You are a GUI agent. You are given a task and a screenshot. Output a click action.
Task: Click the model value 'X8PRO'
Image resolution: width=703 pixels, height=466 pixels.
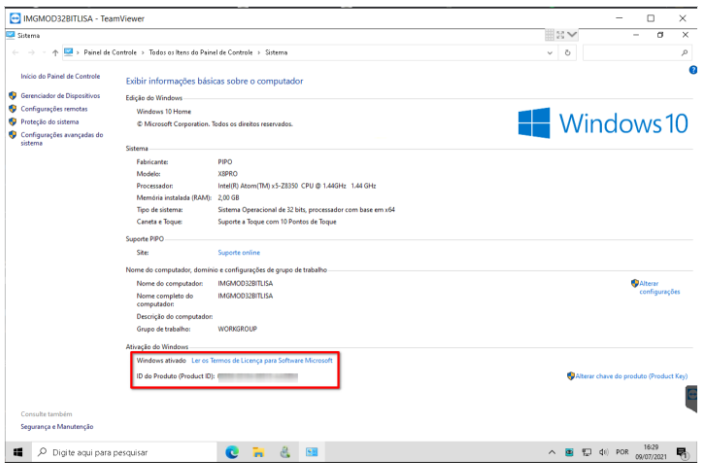point(228,174)
